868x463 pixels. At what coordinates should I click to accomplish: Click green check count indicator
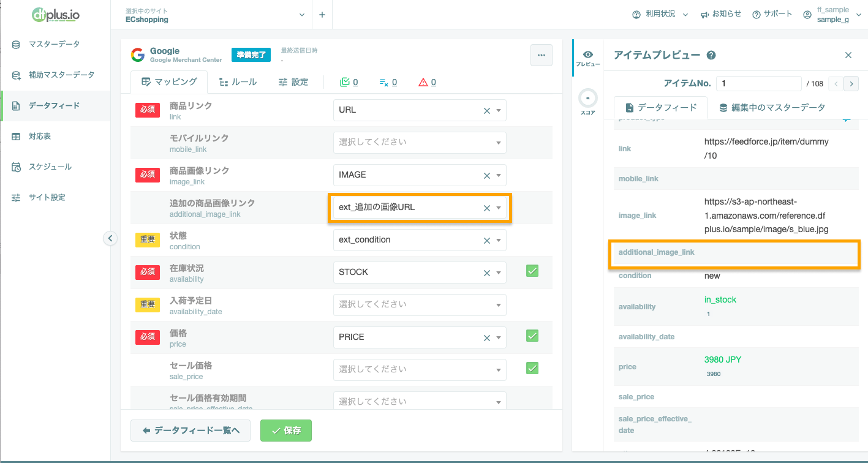[349, 82]
